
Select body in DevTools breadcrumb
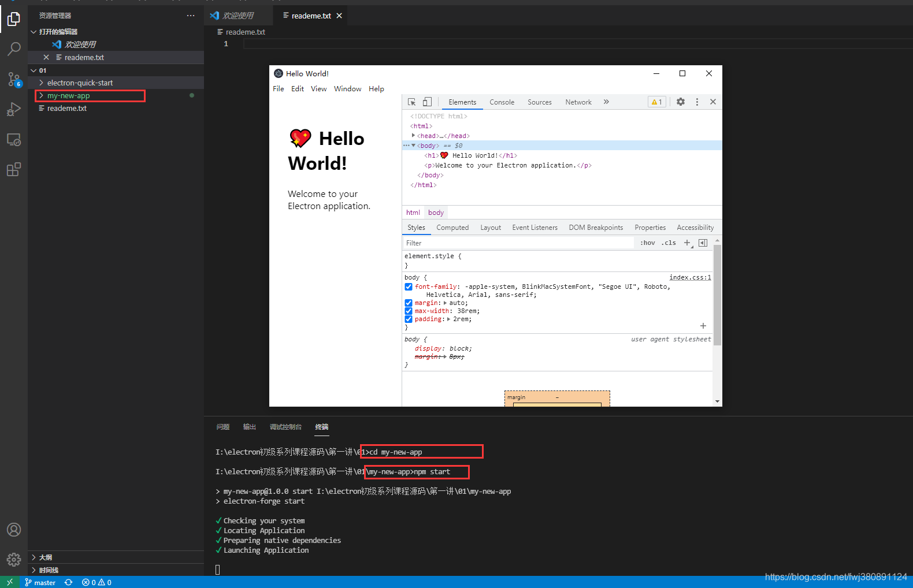coord(436,213)
